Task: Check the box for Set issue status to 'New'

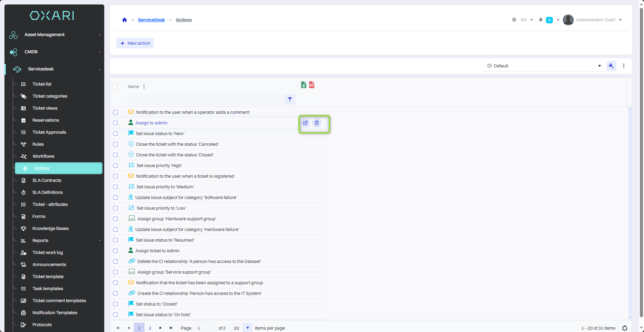Action: point(116,134)
